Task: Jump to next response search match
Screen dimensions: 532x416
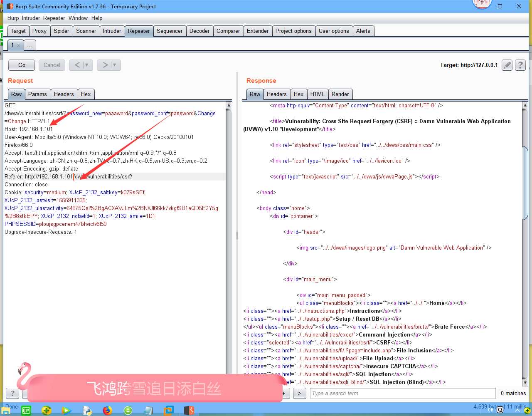Action: (x=299, y=393)
